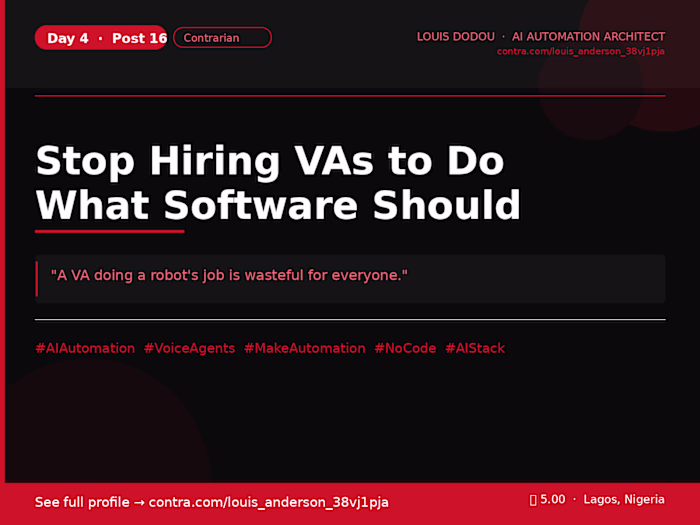Click the Lagos, Nigeria location text

[x=624, y=500]
